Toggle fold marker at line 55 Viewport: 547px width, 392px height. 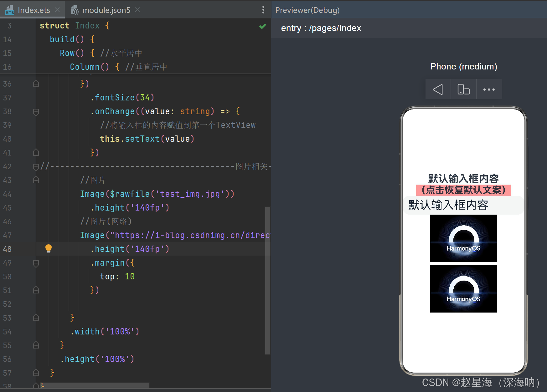pos(36,345)
